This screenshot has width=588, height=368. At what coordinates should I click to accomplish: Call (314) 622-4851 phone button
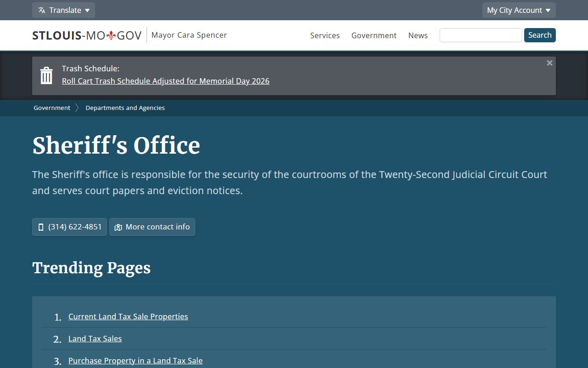(x=69, y=227)
